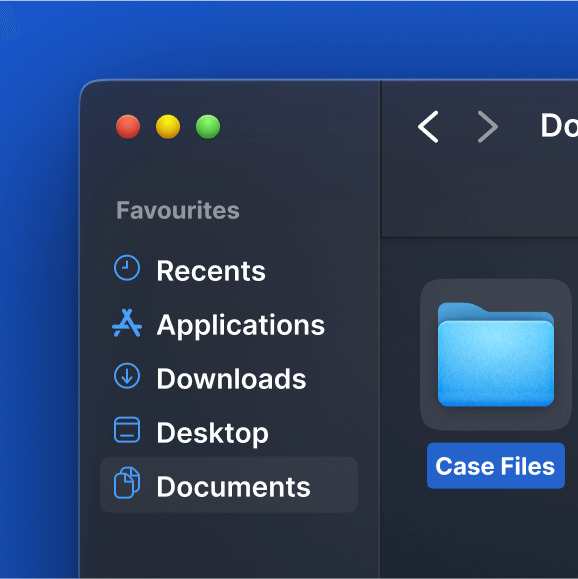Select Recents label in Favourites
Screen dimensions: 578x579
pyautogui.click(x=211, y=271)
